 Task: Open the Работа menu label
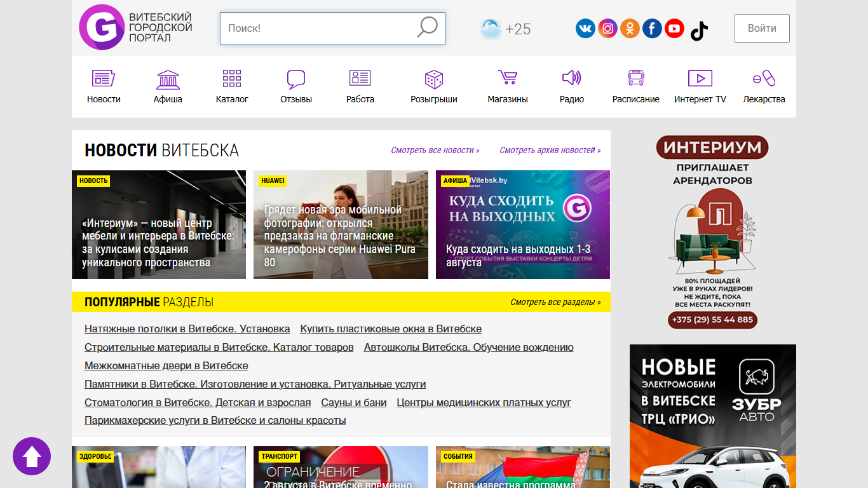coord(360,99)
